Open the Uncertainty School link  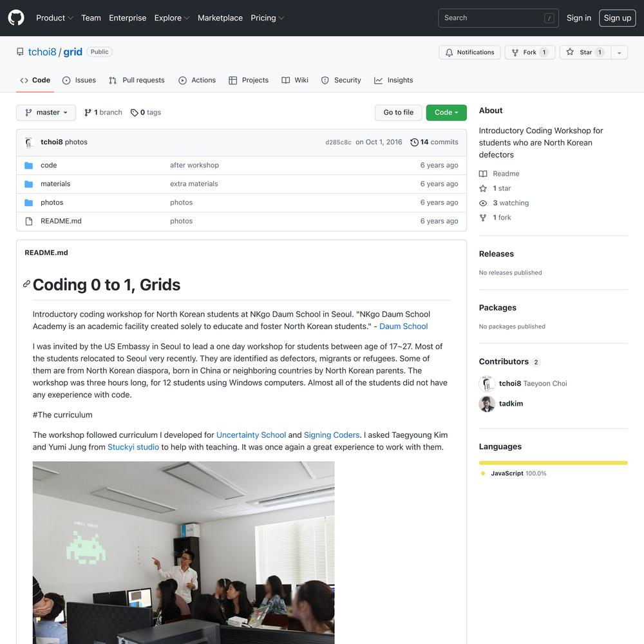click(x=251, y=435)
